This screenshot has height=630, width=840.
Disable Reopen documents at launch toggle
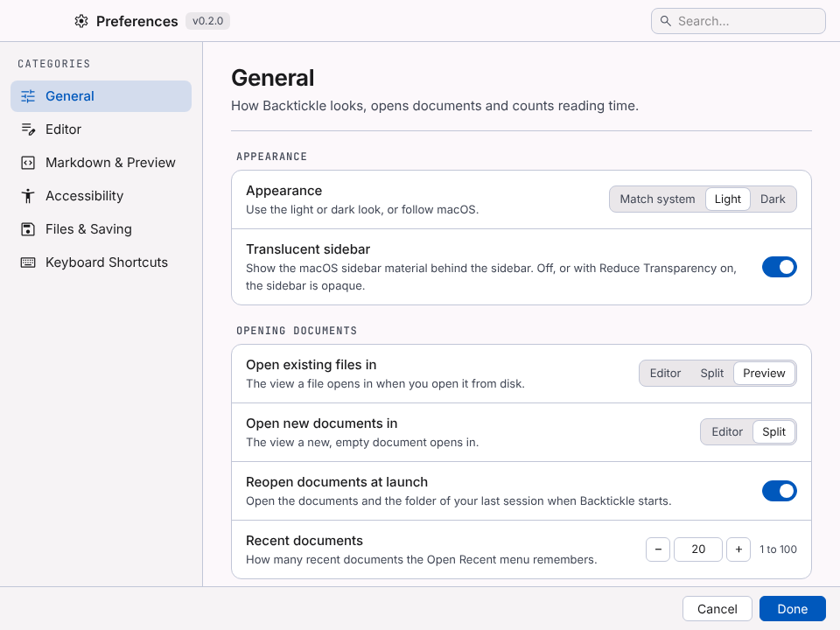click(x=780, y=491)
